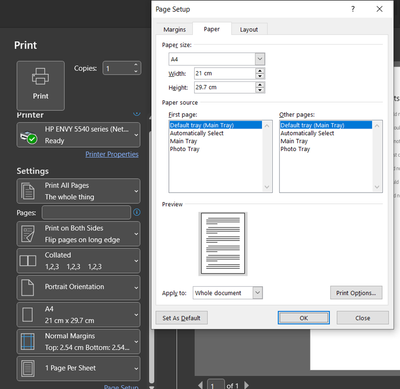Click the Width 21 cm field
This screenshot has height=389, width=400.
[225, 73]
